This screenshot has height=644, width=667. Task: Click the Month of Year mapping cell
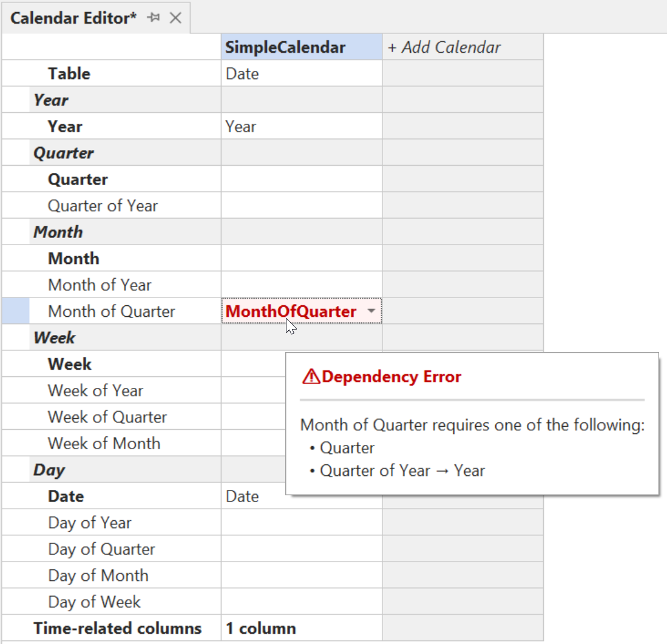click(x=301, y=285)
